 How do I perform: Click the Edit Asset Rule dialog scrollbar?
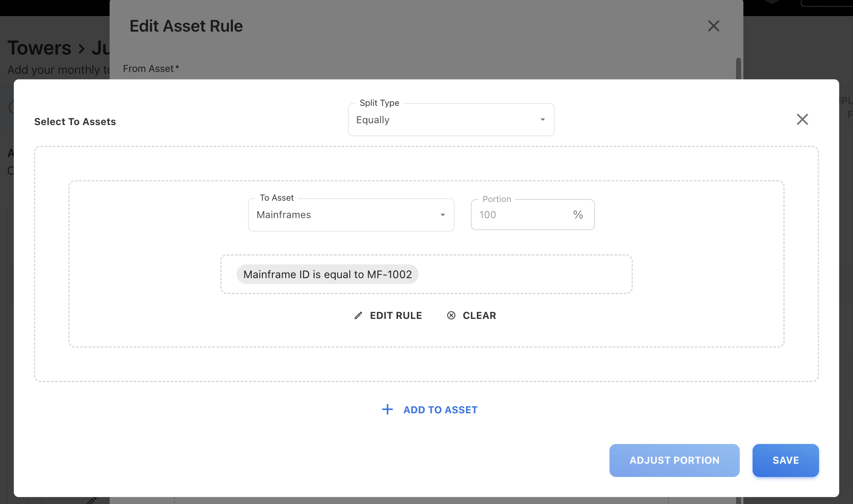(738, 68)
